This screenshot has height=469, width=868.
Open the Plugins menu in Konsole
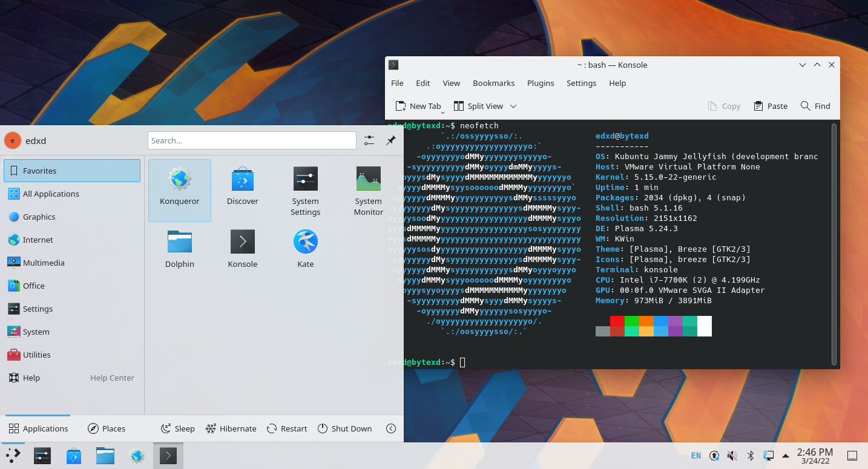tap(541, 83)
